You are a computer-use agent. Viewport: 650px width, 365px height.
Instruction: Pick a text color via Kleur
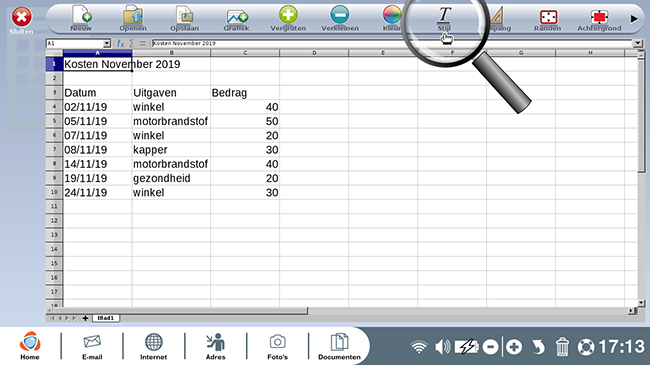click(x=391, y=18)
